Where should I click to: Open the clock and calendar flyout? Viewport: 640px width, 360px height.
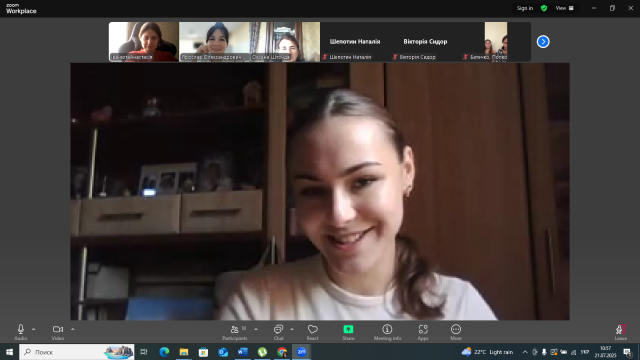click(605, 352)
